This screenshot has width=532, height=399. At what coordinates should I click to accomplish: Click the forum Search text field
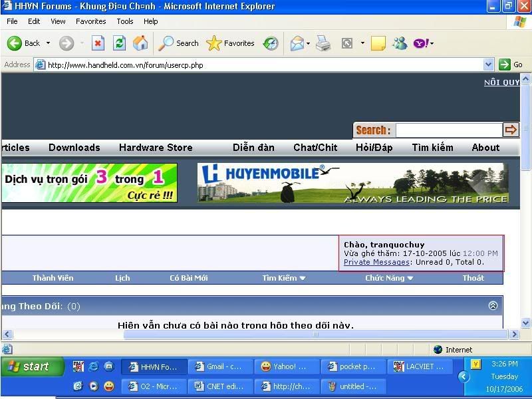pos(448,130)
